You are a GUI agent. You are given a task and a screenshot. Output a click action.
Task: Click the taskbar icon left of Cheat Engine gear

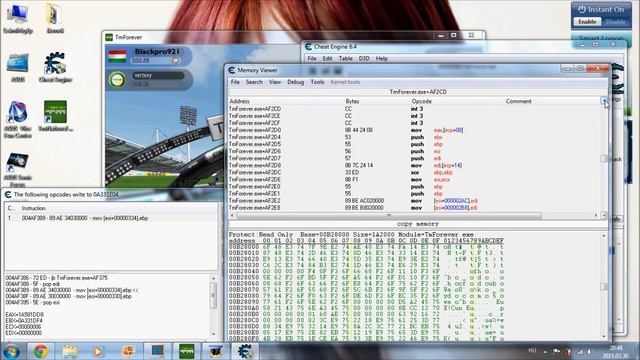[216, 351]
